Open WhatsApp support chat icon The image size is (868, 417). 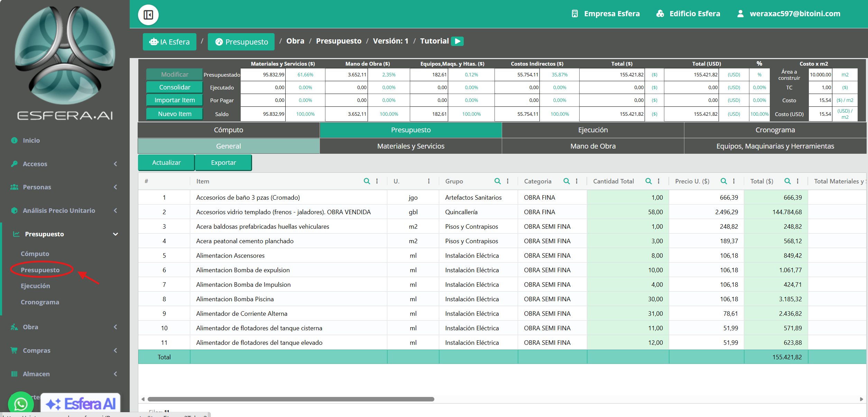point(21,403)
